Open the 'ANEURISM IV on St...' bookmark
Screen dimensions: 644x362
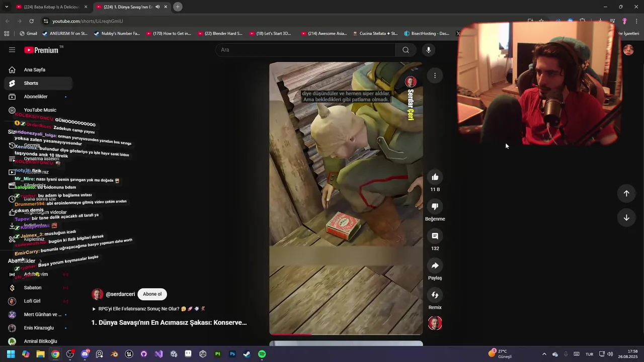tap(64, 34)
